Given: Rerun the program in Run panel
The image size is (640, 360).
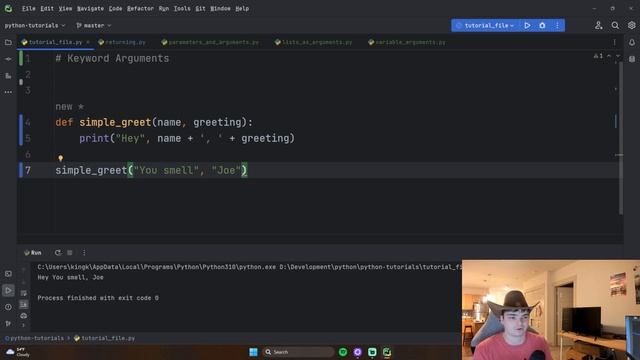Looking at the screenshot, I should coord(58,253).
